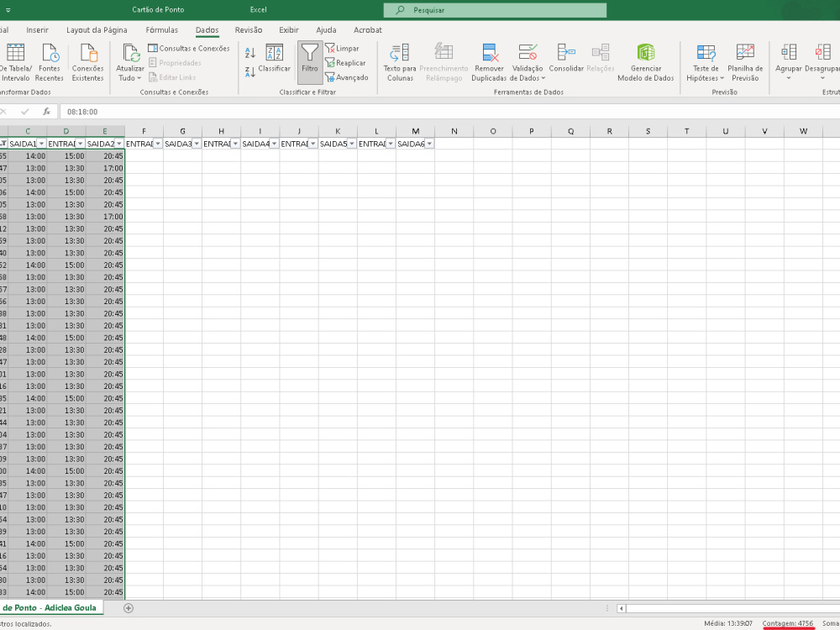840x630 pixels.
Task: Open the Ajuda tab
Action: pos(326,30)
